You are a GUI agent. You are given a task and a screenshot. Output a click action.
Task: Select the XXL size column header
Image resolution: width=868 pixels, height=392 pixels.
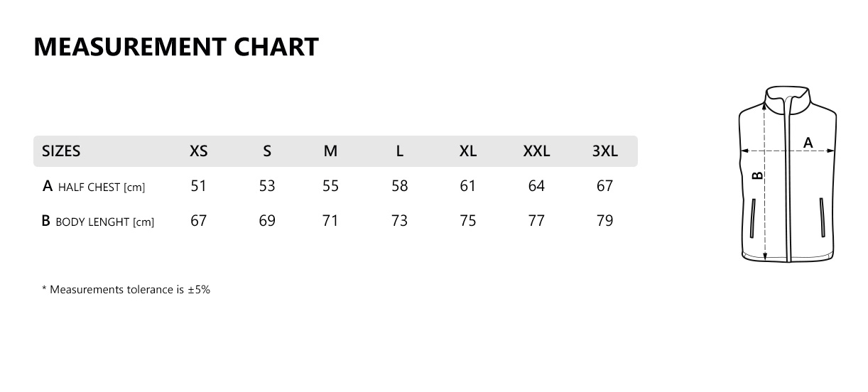(537, 151)
